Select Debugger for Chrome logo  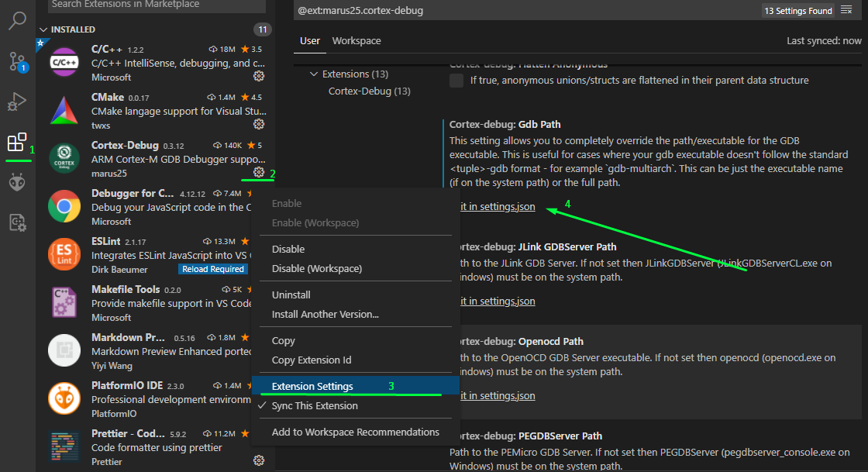(x=64, y=206)
